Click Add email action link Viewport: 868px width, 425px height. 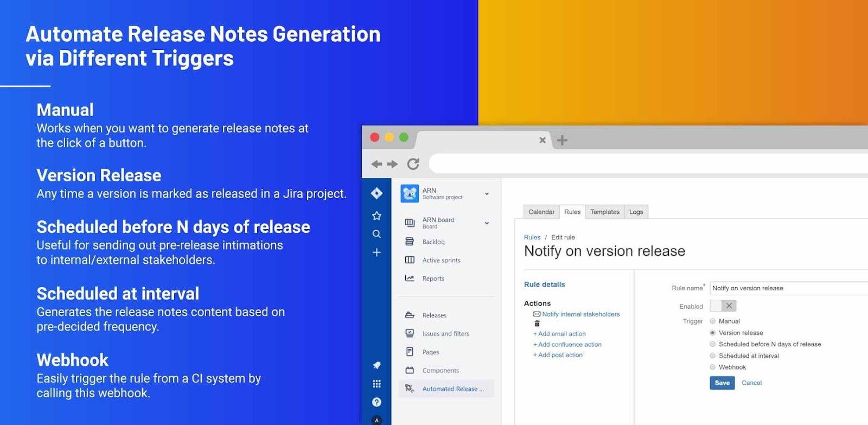pyautogui.click(x=559, y=334)
